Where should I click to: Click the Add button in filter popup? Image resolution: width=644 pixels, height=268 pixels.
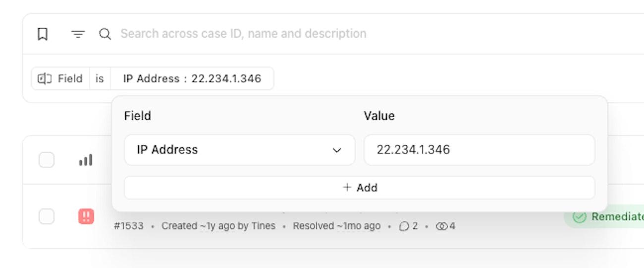click(360, 188)
